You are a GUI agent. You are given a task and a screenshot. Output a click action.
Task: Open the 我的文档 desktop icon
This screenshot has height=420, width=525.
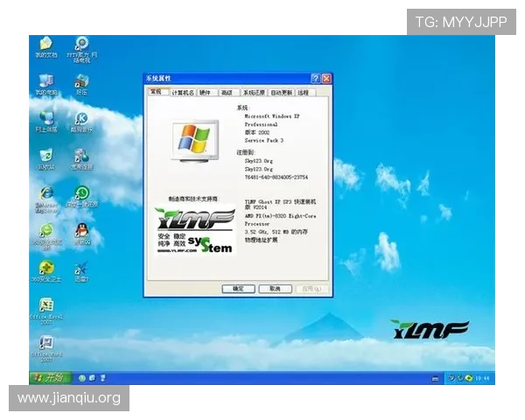pyautogui.click(x=45, y=44)
